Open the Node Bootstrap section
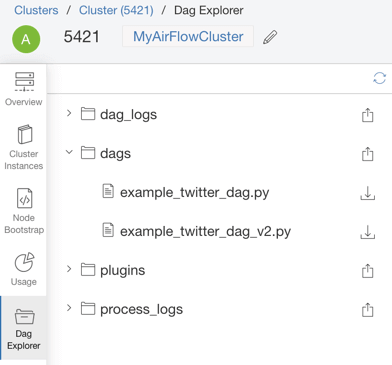 [x=23, y=211]
